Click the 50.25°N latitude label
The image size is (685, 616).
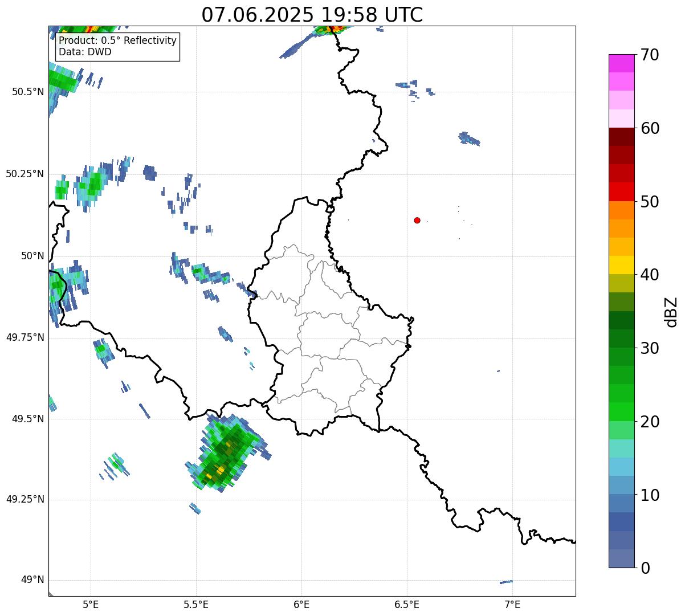pos(25,174)
